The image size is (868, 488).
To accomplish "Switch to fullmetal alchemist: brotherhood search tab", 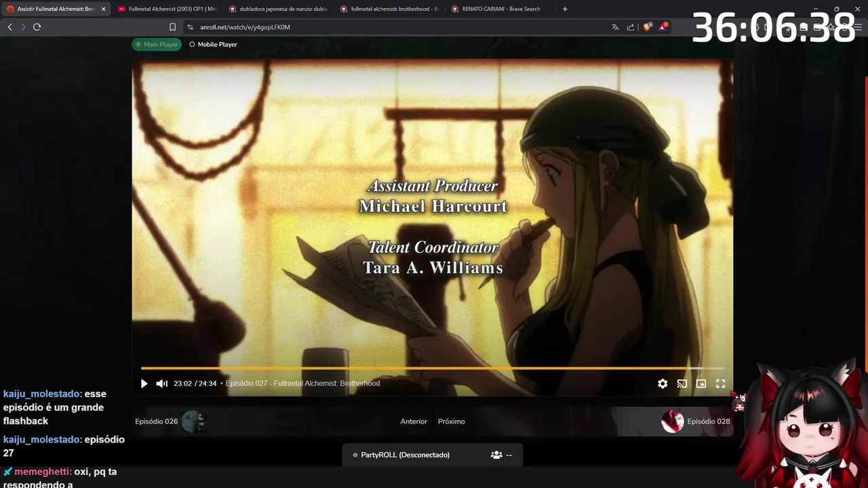I will point(389,9).
